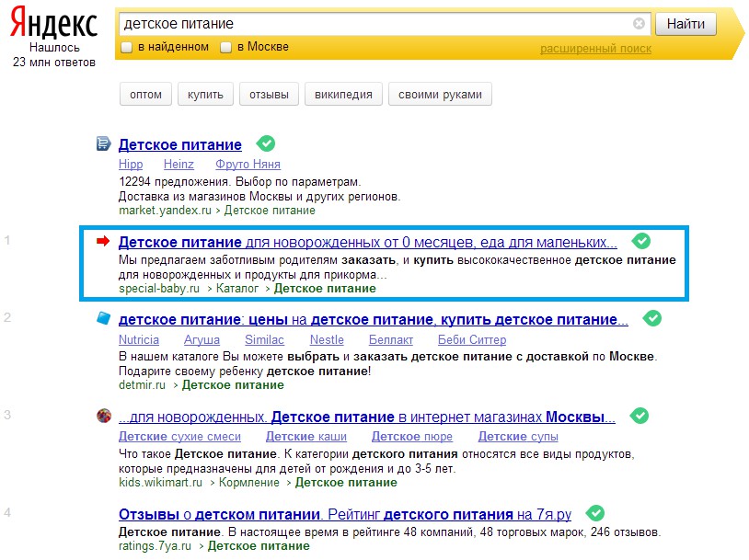Open the 'Детское питание' Market result title
The height and width of the screenshot is (560, 749).
(180, 144)
